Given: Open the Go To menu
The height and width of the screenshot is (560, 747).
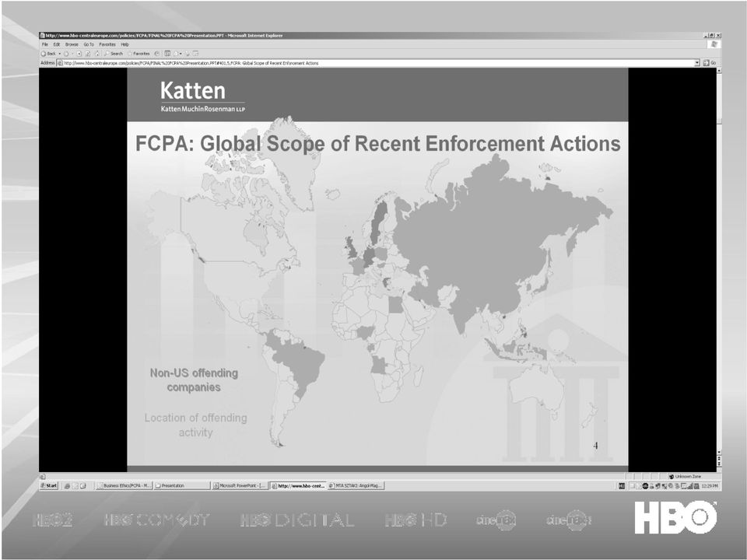Looking at the screenshot, I should (89, 44).
